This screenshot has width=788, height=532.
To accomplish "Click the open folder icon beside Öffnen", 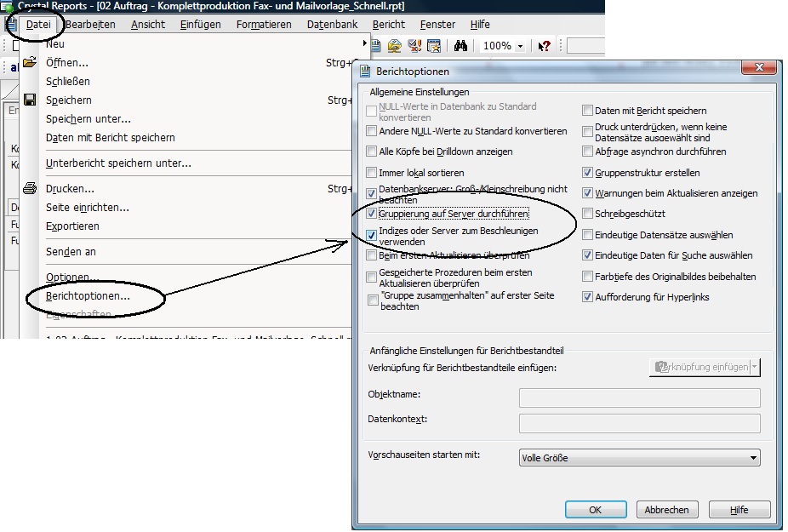I will click(30, 62).
